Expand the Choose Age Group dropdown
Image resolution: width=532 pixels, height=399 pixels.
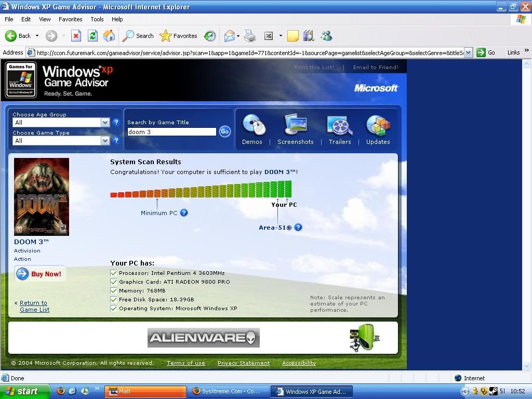click(105, 123)
